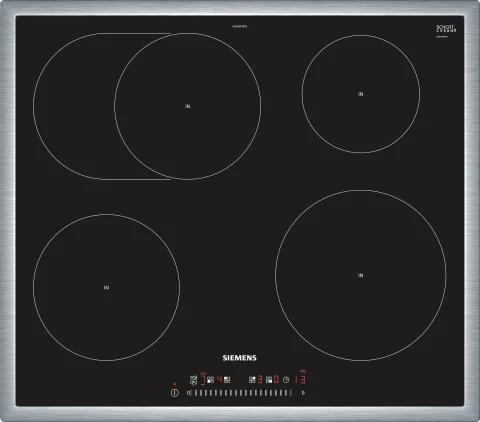Tap the boost 'b' end of slider
480x422 pixels.
coord(303,393)
